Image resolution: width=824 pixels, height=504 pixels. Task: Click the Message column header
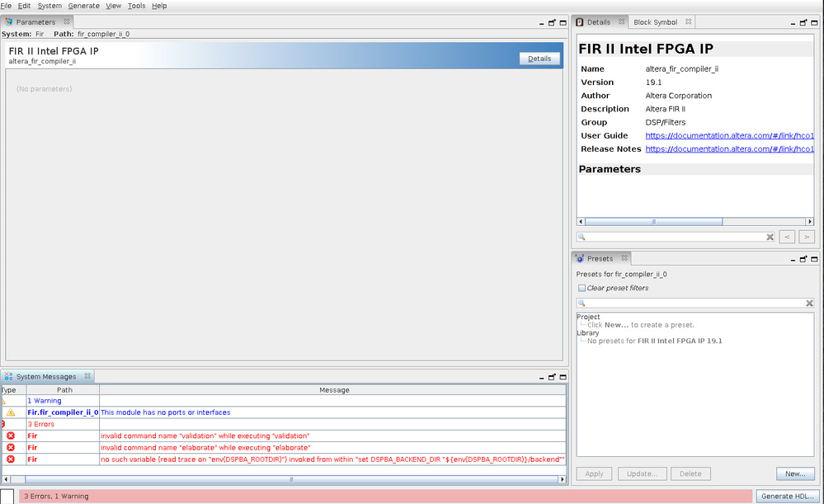pos(333,390)
